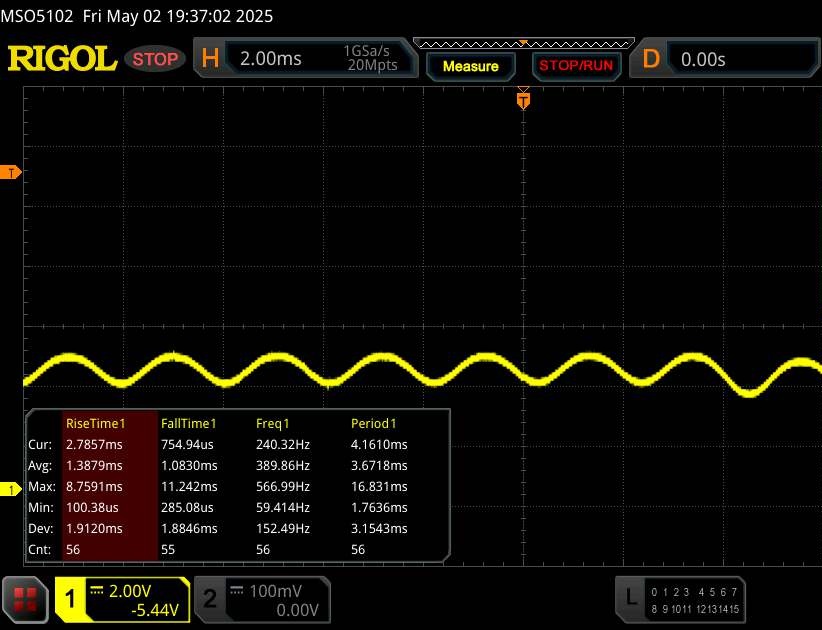This screenshot has width=822, height=630.
Task: Toggle channel 1 with yellow 1 label
Action: pos(70,599)
